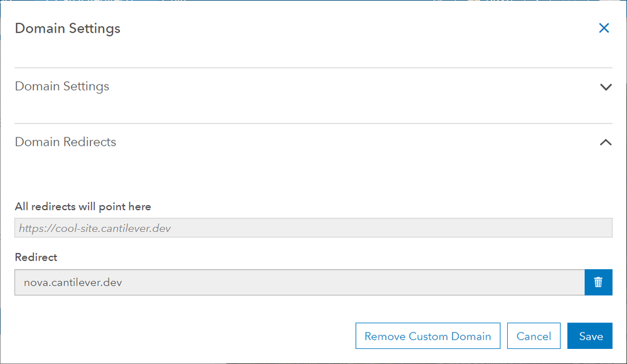Toggle the Domain Redirects accordion header

click(66, 142)
